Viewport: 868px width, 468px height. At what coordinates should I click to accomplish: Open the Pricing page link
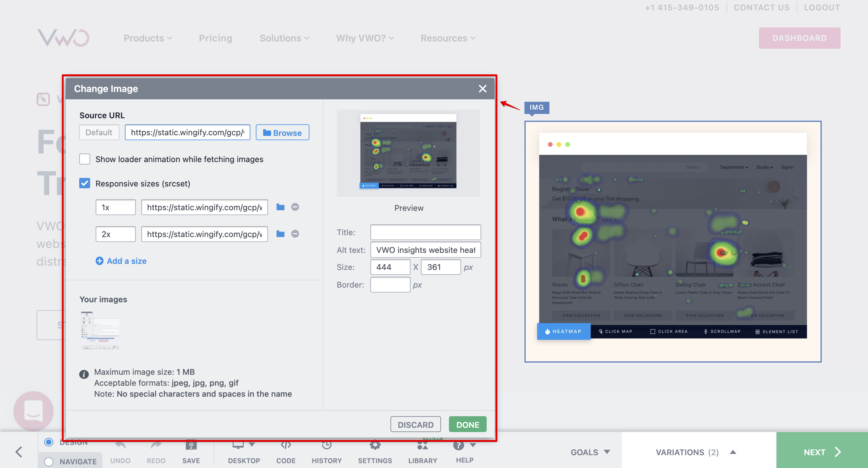(215, 38)
